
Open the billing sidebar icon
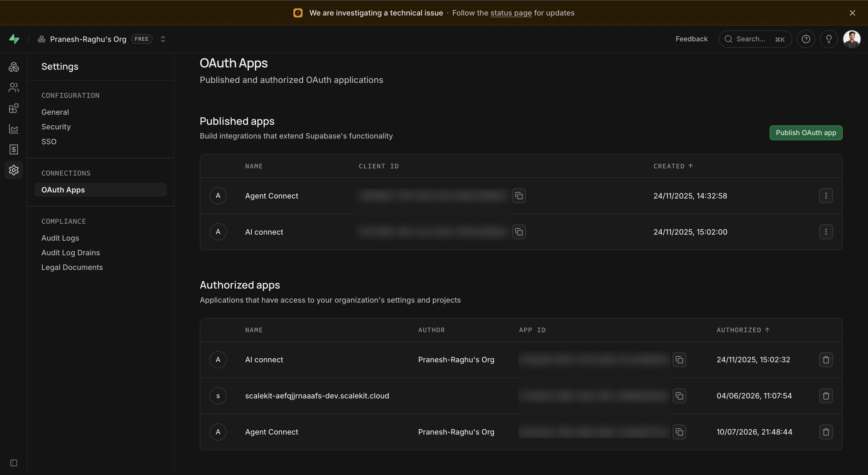[14, 149]
